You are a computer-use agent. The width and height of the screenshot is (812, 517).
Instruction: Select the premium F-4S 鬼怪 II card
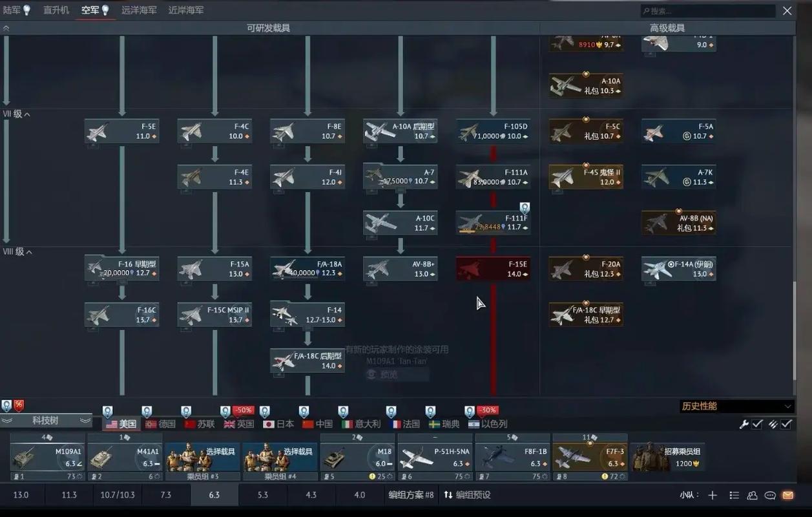click(x=587, y=177)
